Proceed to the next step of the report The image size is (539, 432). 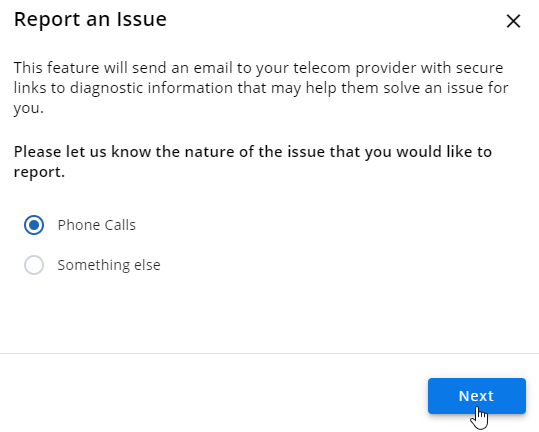[476, 396]
